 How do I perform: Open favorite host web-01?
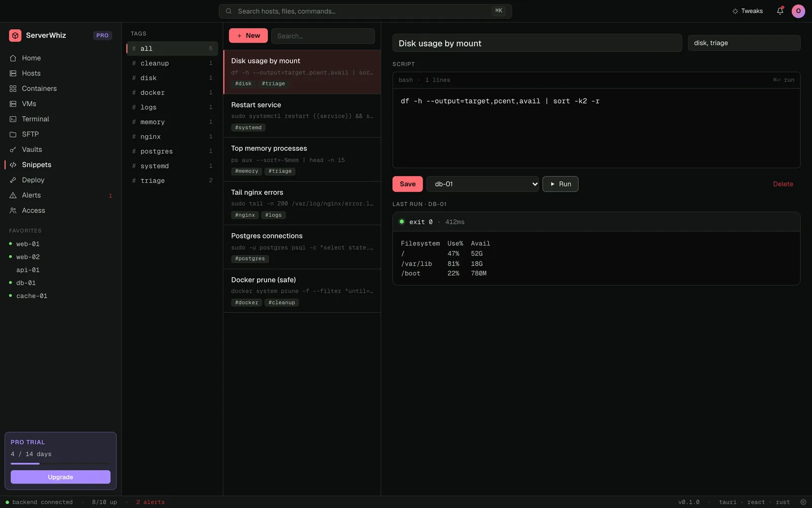click(27, 244)
